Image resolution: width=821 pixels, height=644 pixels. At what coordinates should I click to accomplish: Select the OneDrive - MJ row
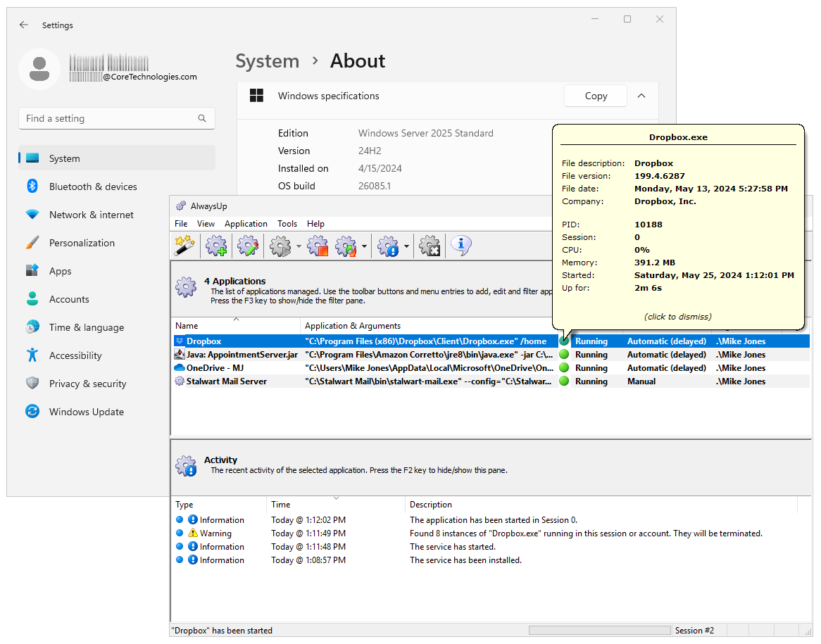click(491, 368)
